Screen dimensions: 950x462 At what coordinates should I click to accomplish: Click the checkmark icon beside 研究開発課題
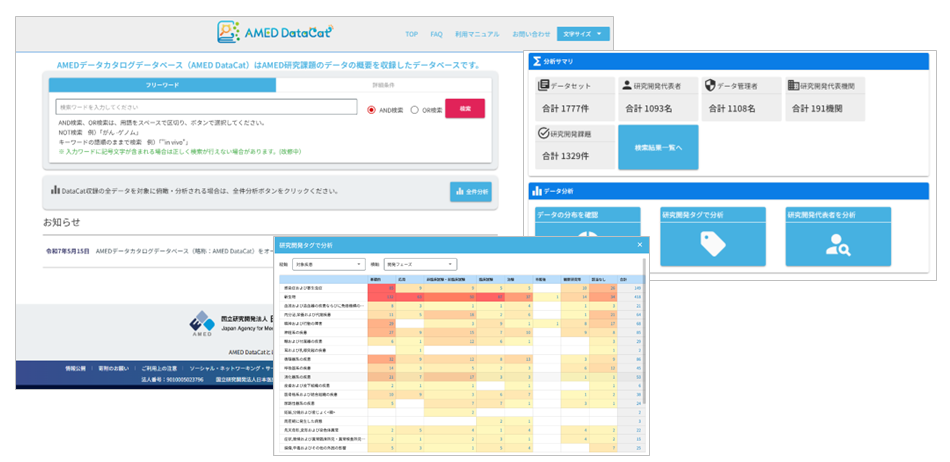543,133
